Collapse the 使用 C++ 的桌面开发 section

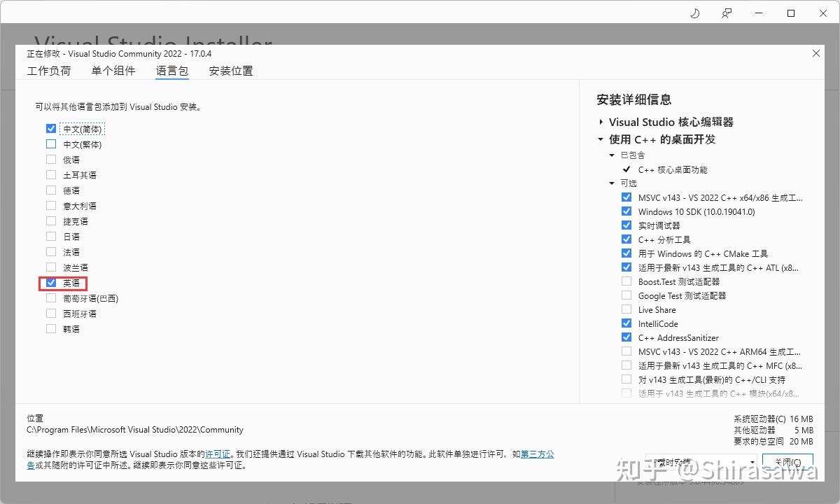click(600, 139)
